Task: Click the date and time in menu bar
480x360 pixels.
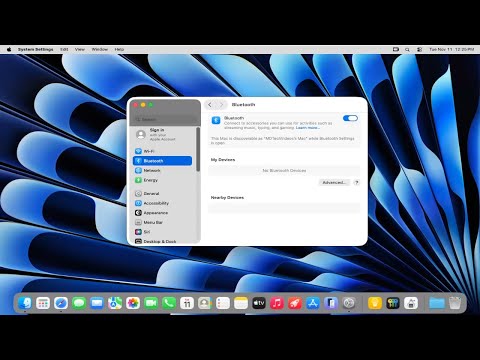Action: coord(452,49)
